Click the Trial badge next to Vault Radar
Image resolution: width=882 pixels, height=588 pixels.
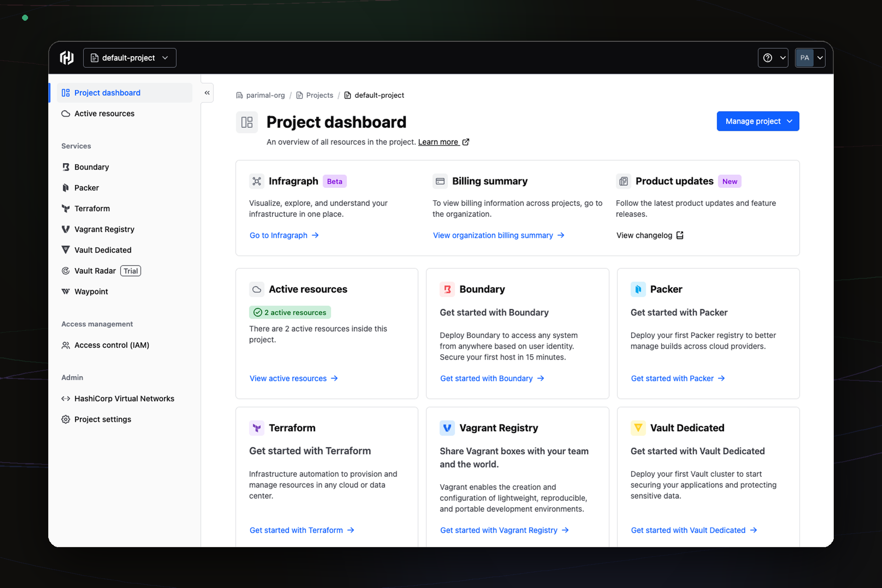click(x=131, y=271)
